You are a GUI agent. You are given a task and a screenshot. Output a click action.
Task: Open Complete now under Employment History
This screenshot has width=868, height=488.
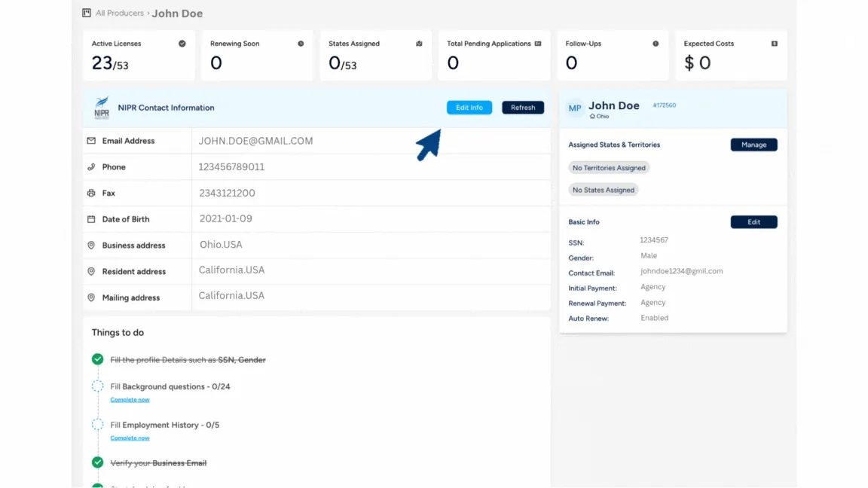130,438
